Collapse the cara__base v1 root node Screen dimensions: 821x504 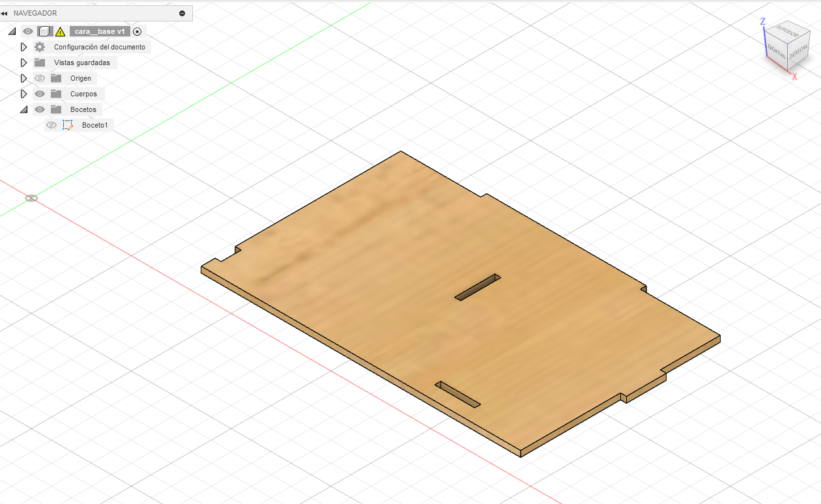click(x=12, y=31)
